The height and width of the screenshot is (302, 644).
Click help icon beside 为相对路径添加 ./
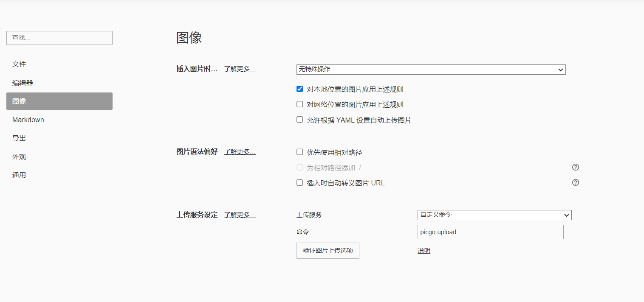tap(576, 167)
